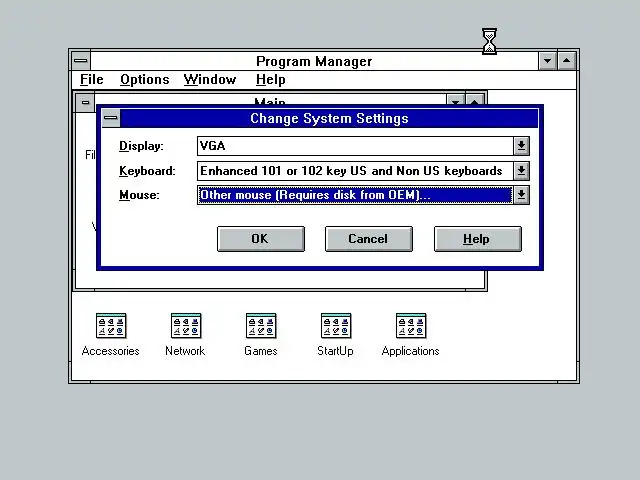Open the Games program group icon
The image size is (640, 480).
pos(261,326)
